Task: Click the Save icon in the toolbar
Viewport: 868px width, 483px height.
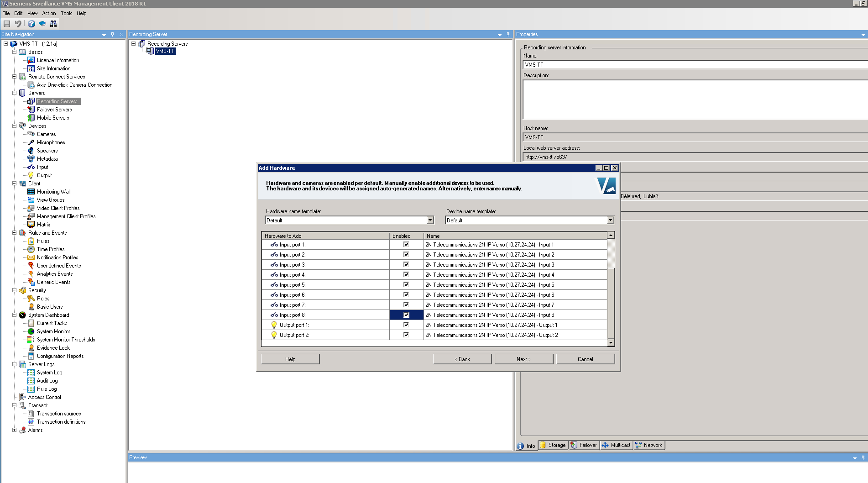Action: 7,24
